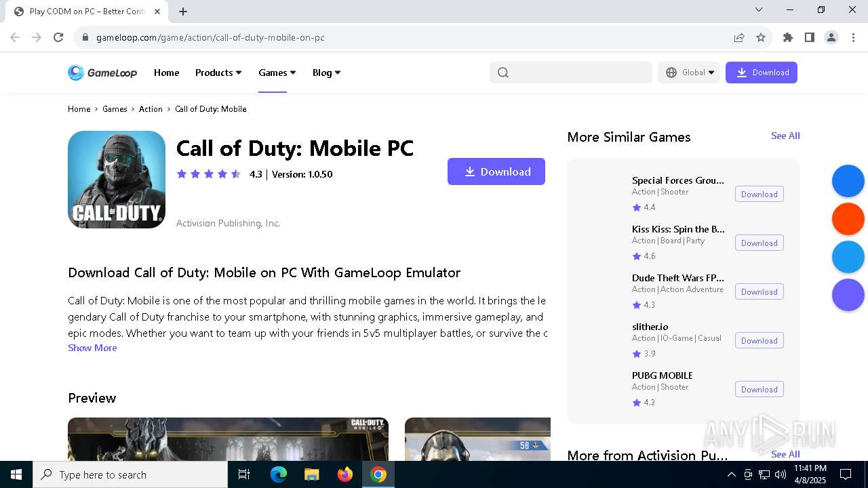Open Task View on the taskbar
The height and width of the screenshot is (488, 868).
coord(244,474)
